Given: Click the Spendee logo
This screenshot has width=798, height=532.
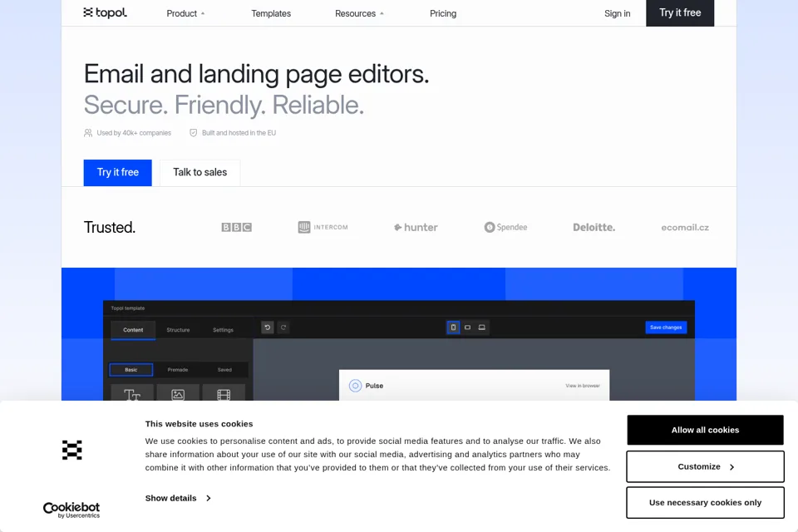Looking at the screenshot, I should 505,227.
